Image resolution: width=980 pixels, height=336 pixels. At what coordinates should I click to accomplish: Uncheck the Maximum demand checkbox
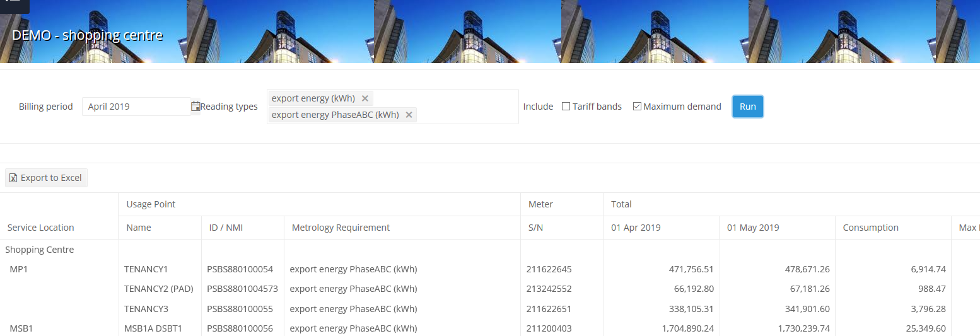click(x=637, y=107)
